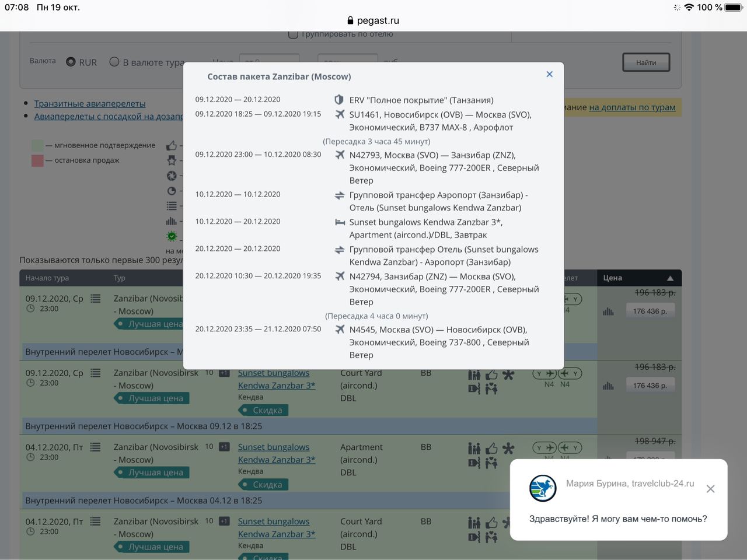Open the 'на доплаты по турам' link
This screenshot has width=747, height=560.
(632, 107)
